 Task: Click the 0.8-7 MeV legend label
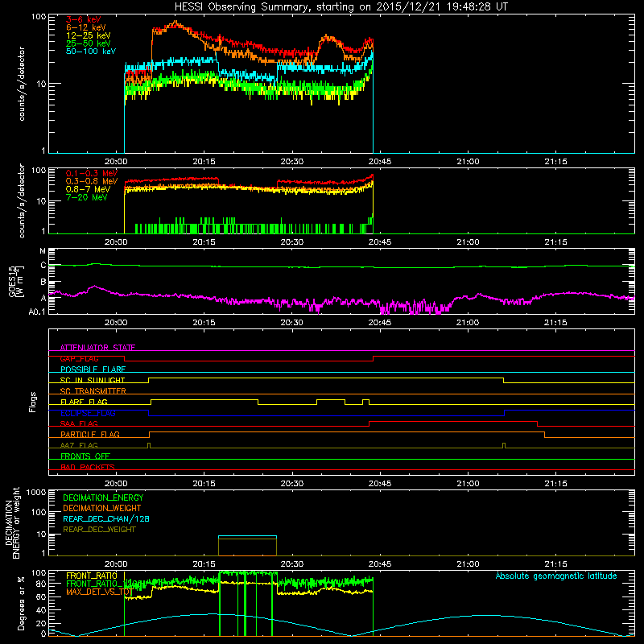point(88,189)
